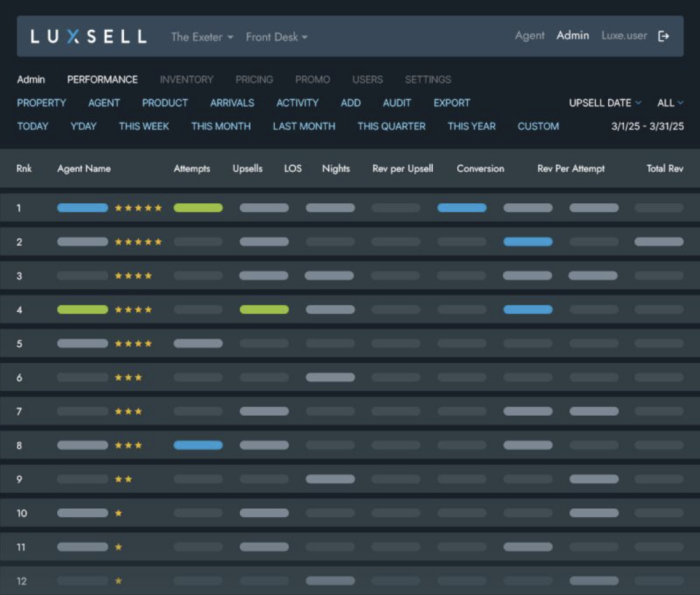Click the four-star rating in rank 5 row
This screenshot has width=700, height=595.
click(x=134, y=343)
